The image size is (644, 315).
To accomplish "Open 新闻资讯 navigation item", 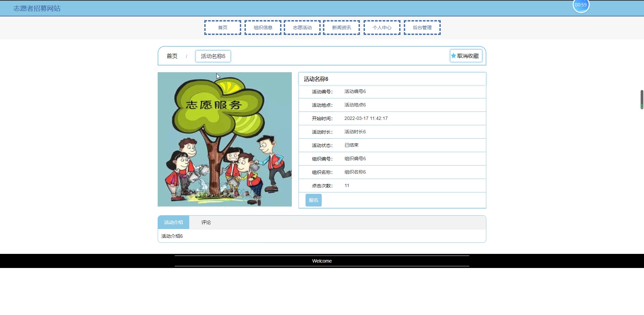I will point(341,28).
